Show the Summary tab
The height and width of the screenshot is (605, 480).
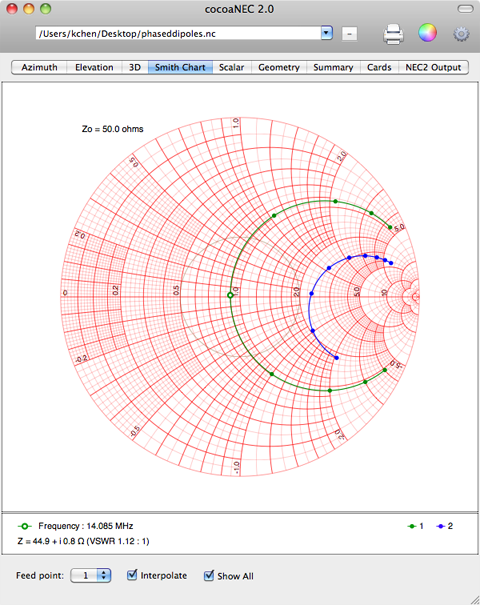333,67
